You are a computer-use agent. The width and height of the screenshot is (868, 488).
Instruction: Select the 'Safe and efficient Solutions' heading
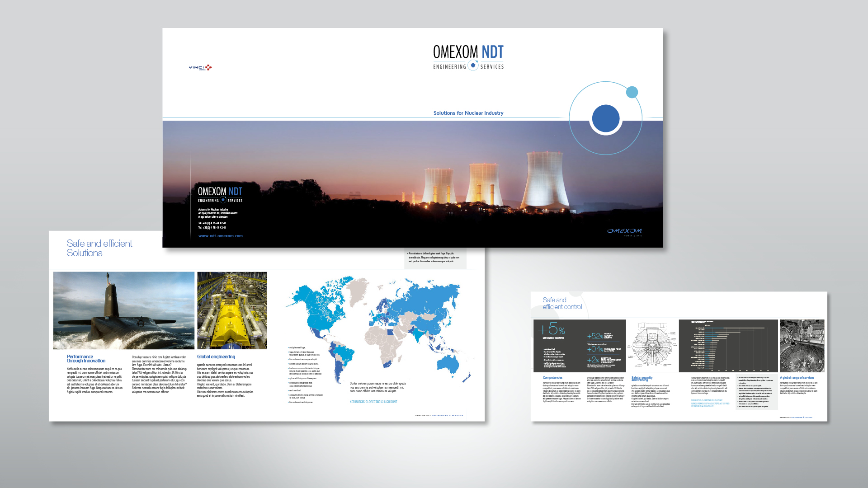(99, 248)
